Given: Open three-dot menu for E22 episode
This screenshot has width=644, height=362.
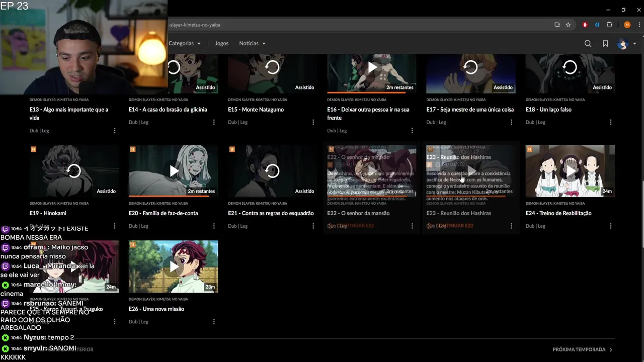Looking at the screenshot, I should pos(412,226).
